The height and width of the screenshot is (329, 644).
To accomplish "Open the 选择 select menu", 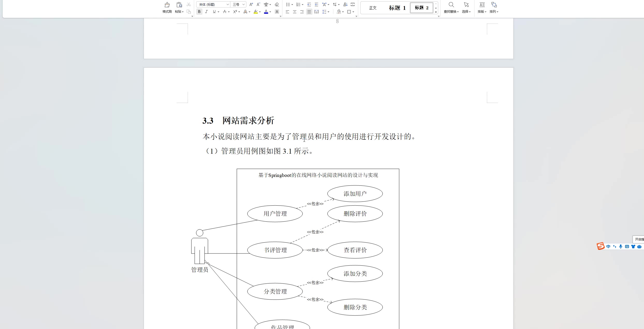I will (466, 8).
